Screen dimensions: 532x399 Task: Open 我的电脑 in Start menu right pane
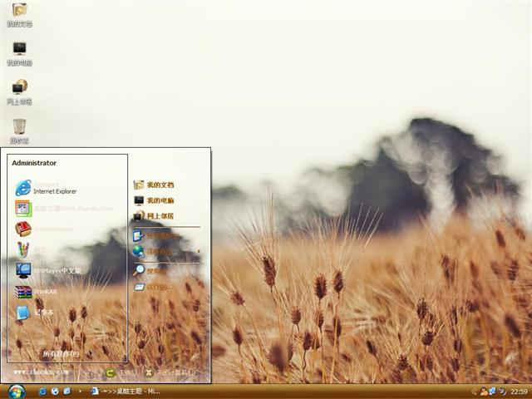(x=154, y=200)
